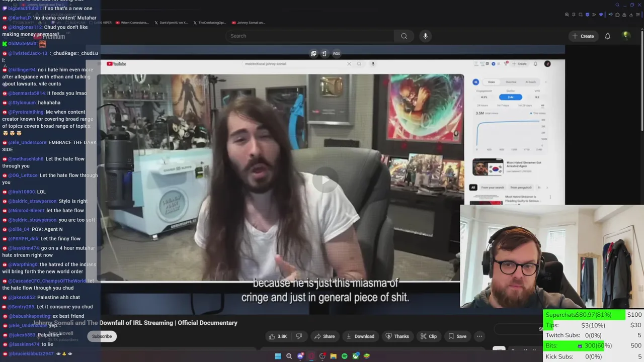The height and width of the screenshot is (362, 644).
Task: Click the player play-arrow toolbar icon
Action: 594,15
